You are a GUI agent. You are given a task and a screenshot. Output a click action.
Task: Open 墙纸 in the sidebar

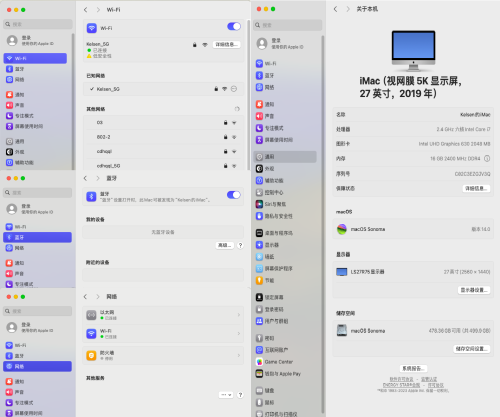tap(265, 257)
